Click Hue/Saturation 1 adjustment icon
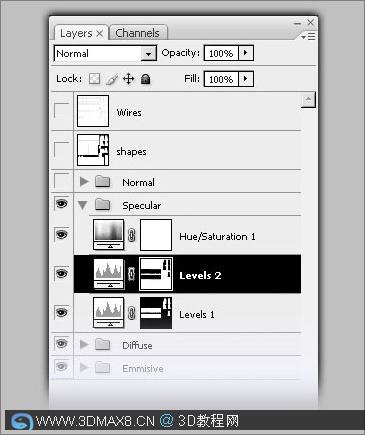Image resolution: width=365 pixels, height=435 pixels. (109, 235)
